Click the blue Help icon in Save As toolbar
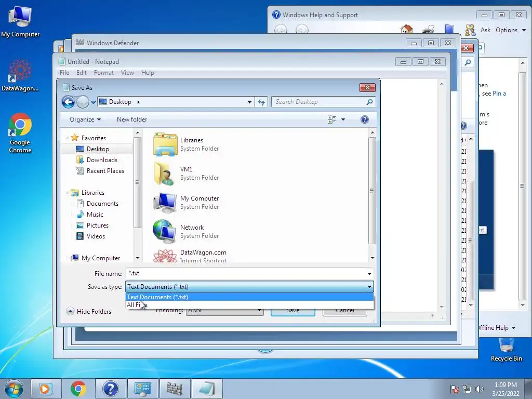Image resolution: width=532 pixels, height=399 pixels. (x=365, y=119)
